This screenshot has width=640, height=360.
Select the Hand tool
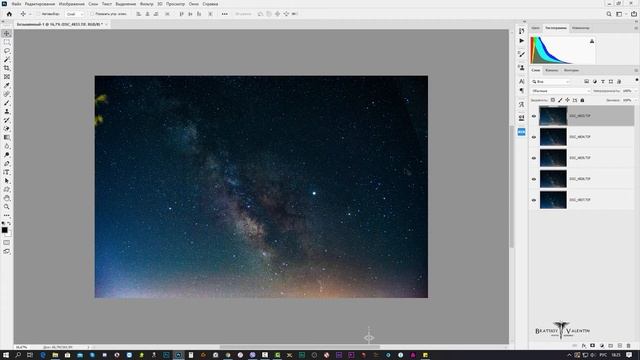(7, 198)
